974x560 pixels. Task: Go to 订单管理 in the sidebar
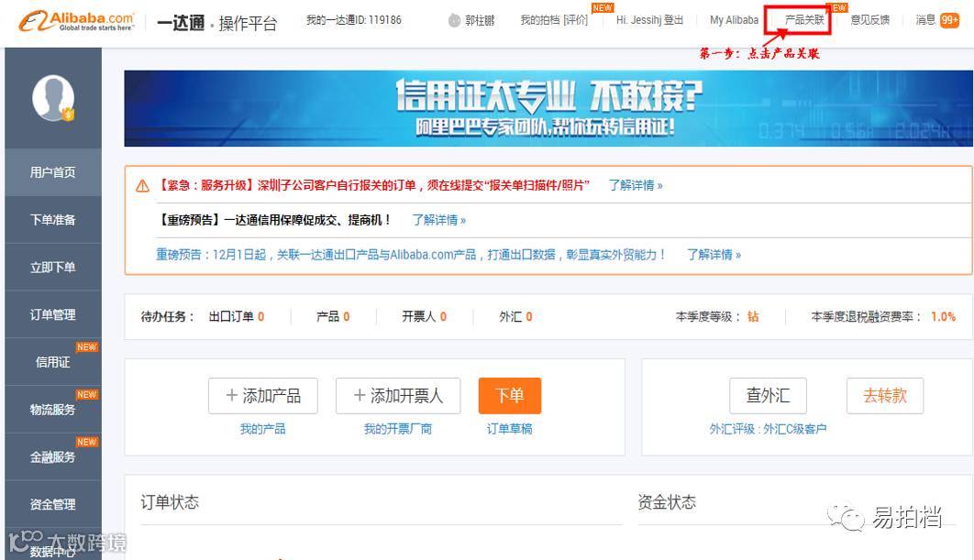pos(53,314)
